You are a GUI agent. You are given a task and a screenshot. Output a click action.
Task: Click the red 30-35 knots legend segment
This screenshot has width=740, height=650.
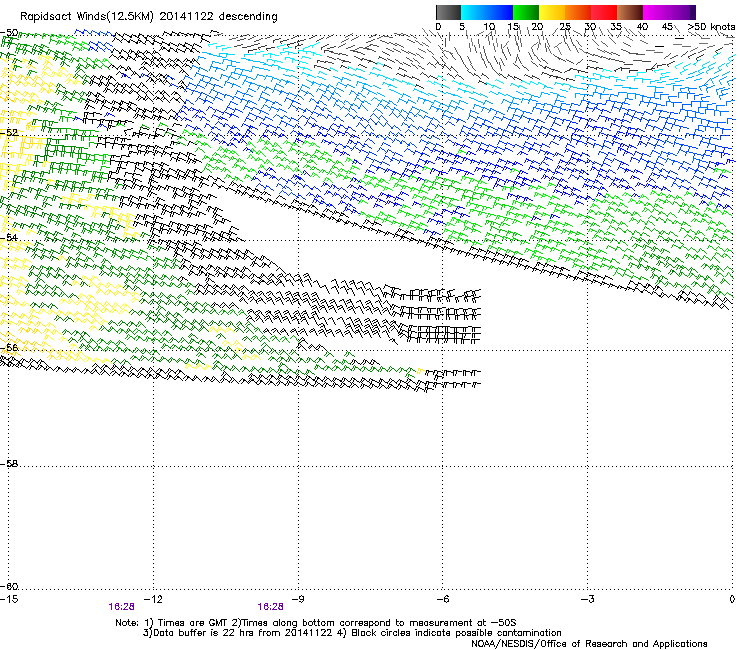604,12
